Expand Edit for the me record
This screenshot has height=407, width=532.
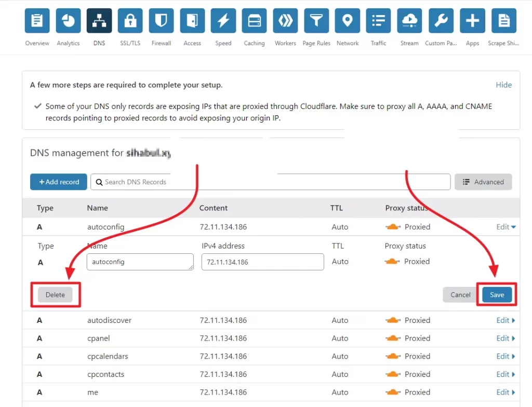(x=506, y=392)
